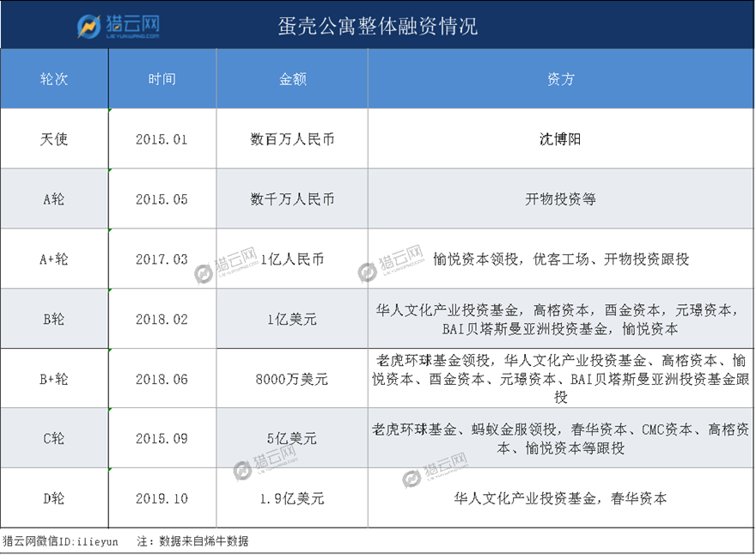The width and height of the screenshot is (756, 555).
Task: Select the 2015.01 date cell
Action: 162,139
